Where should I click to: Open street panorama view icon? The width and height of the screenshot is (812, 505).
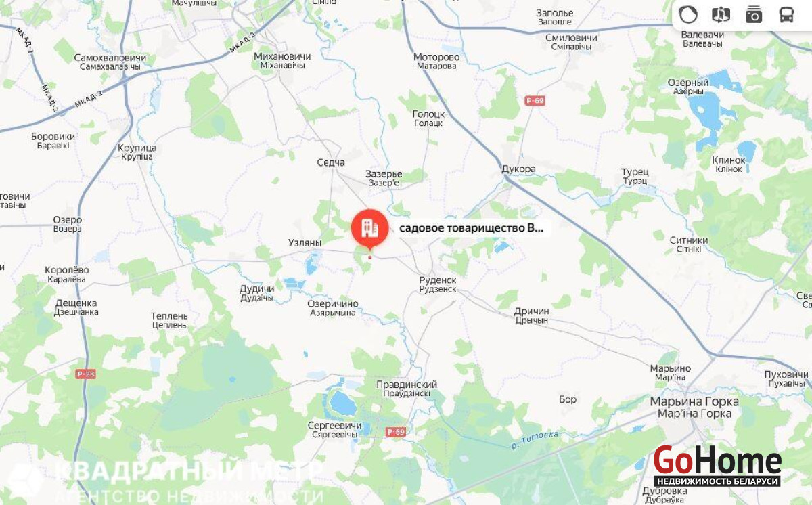pos(721,14)
